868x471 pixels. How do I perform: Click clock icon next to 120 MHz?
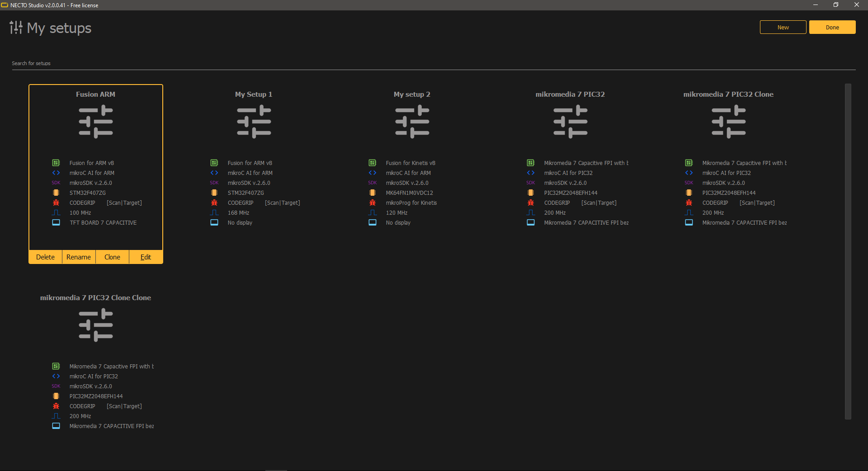pos(373,212)
